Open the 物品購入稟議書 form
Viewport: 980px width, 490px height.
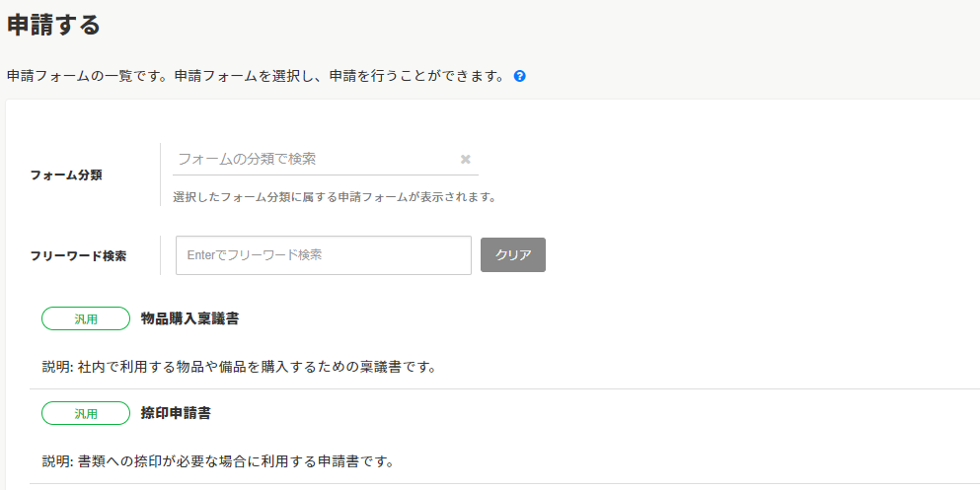(x=189, y=318)
